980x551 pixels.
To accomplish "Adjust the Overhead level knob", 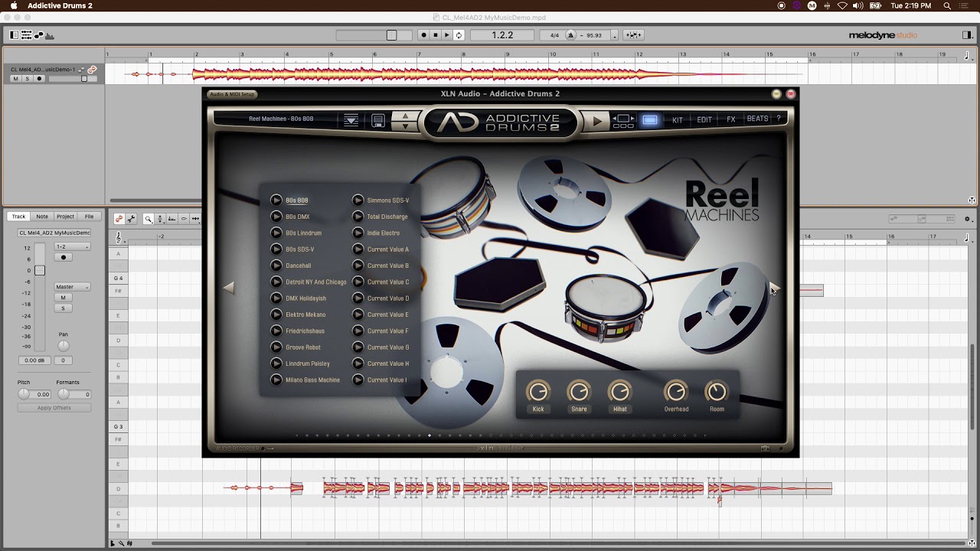I will pos(676,392).
